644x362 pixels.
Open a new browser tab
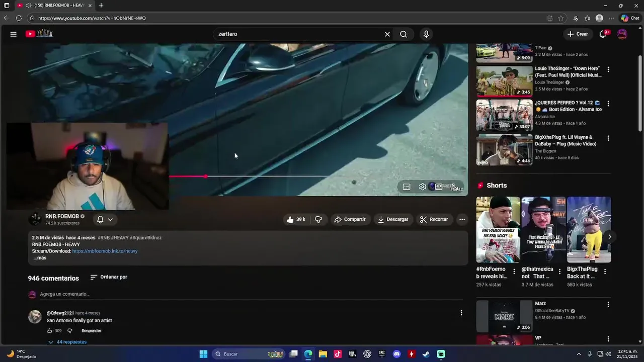coord(101,5)
